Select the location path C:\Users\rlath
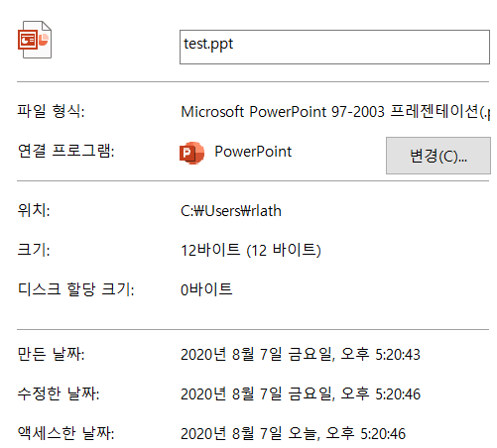This screenshot has width=497, height=448. (231, 211)
